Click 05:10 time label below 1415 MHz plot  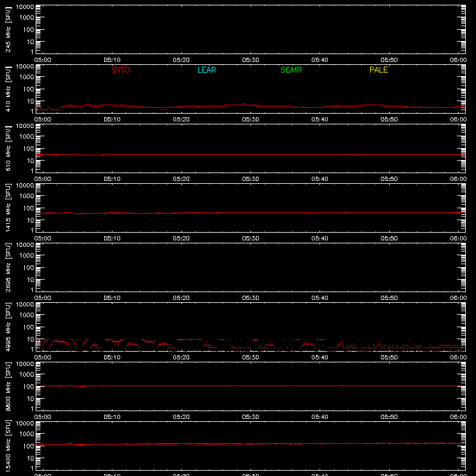click(112, 239)
